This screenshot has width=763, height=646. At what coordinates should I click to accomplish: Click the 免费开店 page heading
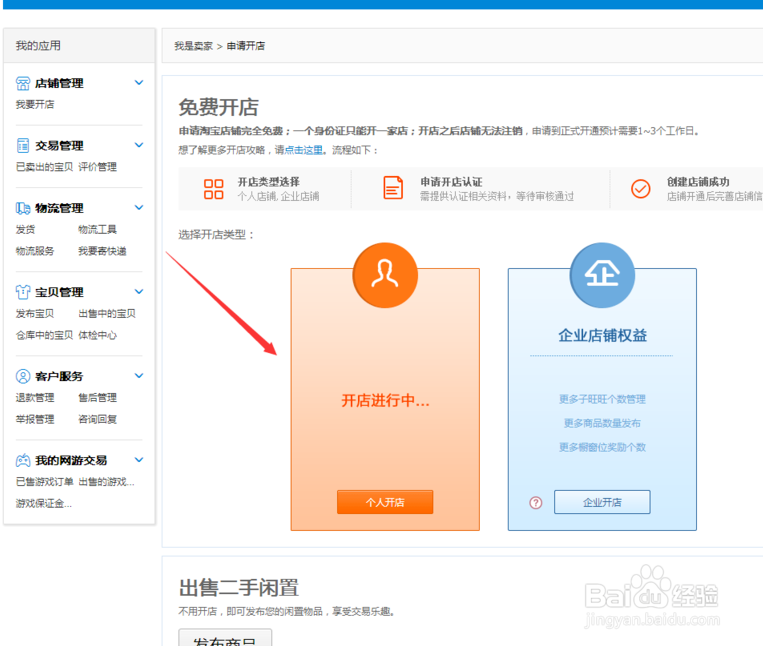pyautogui.click(x=218, y=107)
